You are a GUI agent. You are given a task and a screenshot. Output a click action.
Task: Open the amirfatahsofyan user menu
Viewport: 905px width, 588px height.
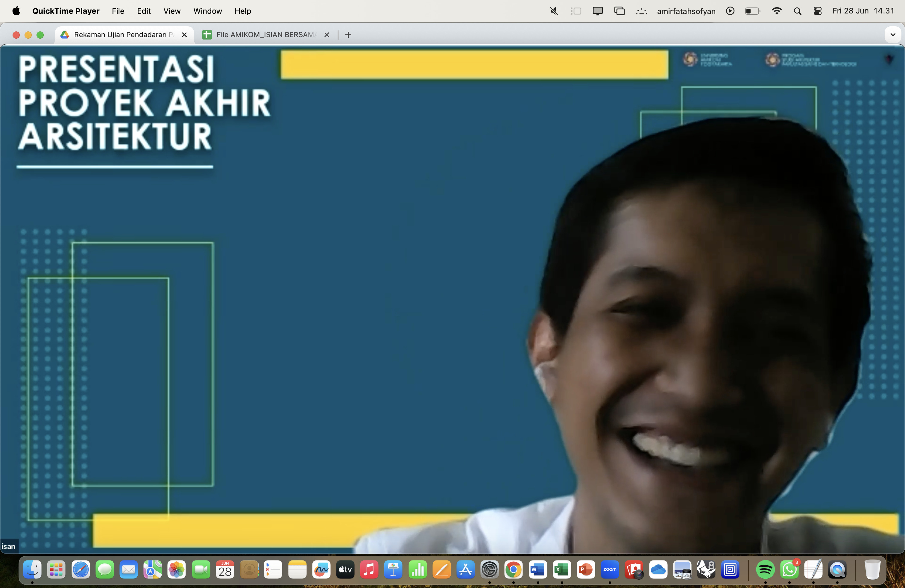point(686,11)
